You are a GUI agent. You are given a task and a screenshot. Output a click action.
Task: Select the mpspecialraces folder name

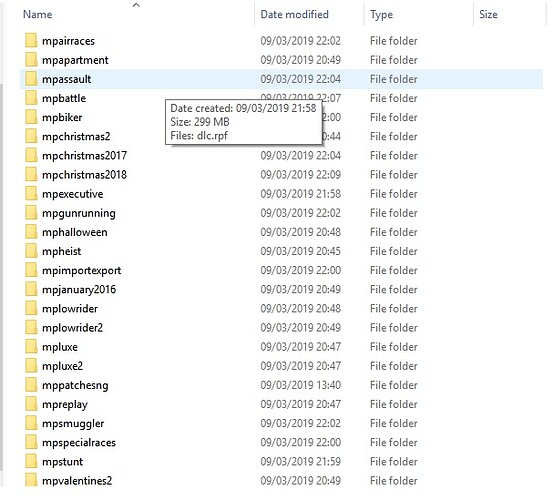[79, 443]
